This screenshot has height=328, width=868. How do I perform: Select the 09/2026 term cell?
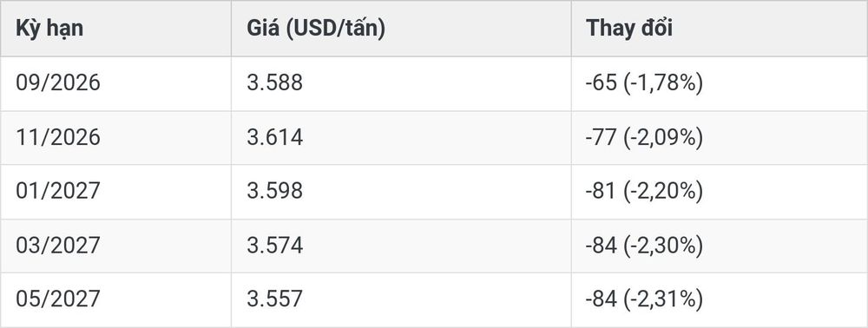58,83
